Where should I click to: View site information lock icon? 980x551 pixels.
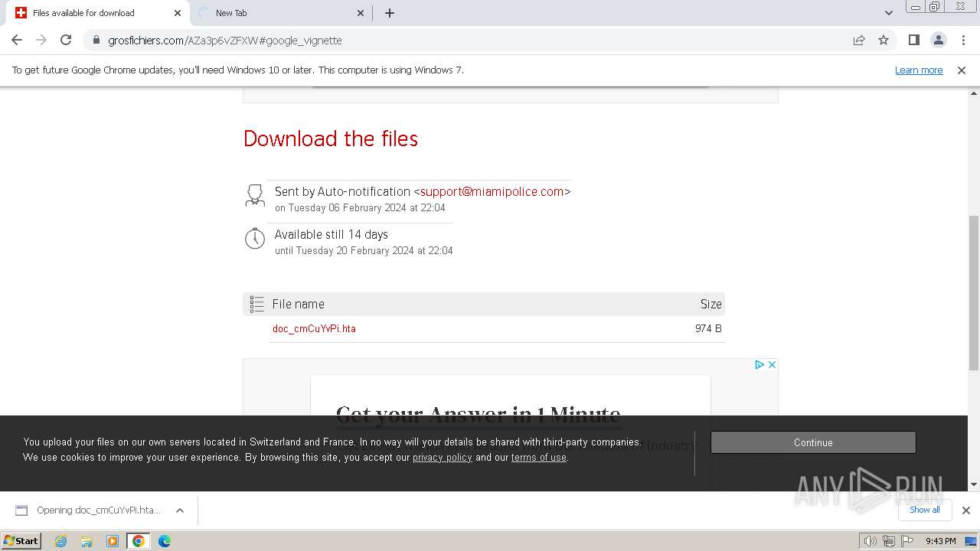pyautogui.click(x=96, y=40)
